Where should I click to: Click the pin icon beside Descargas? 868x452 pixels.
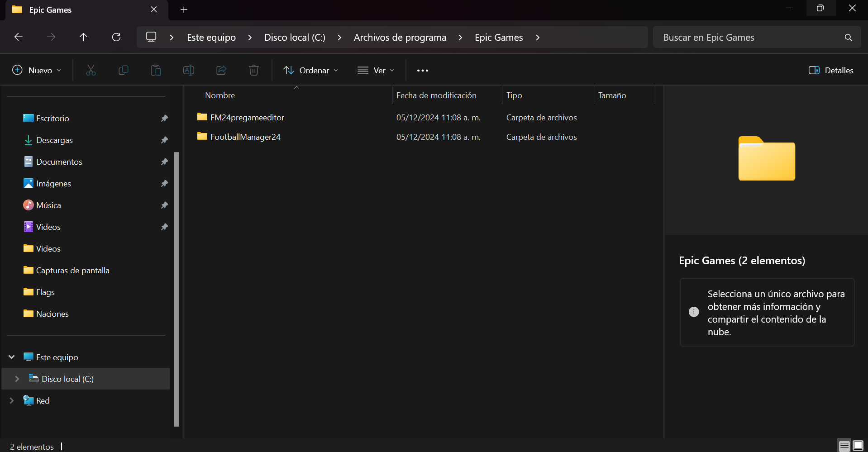pos(164,140)
